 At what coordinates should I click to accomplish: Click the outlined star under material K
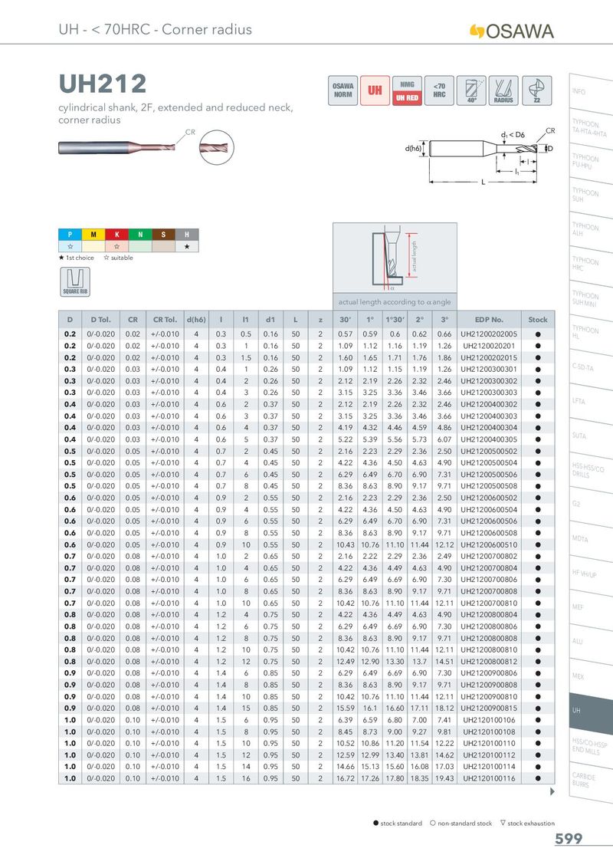point(116,246)
